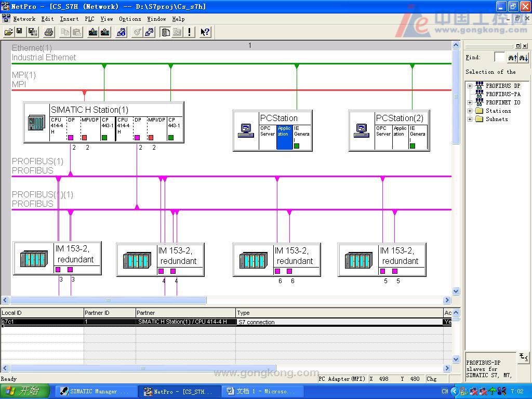The height and width of the screenshot is (399, 532).
Task: Click the Local ID column header
Action: tap(42, 313)
